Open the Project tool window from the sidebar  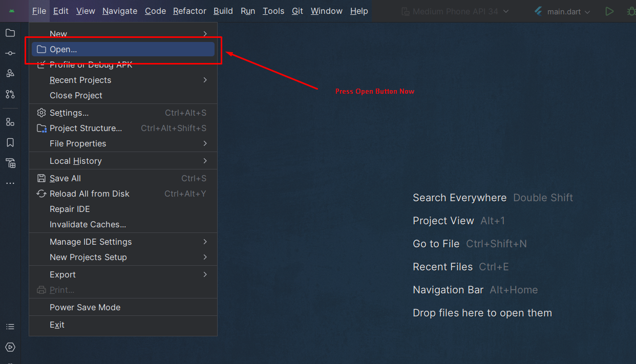[x=10, y=33]
